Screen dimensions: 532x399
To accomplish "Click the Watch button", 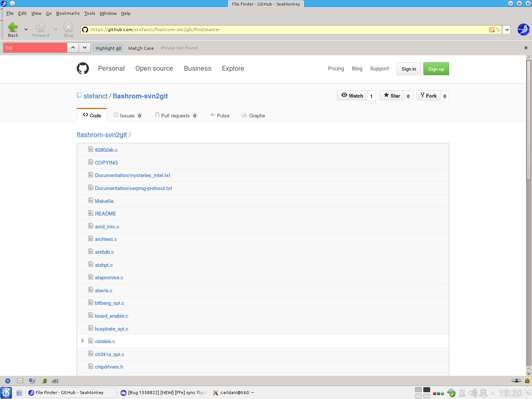I will 352,96.
